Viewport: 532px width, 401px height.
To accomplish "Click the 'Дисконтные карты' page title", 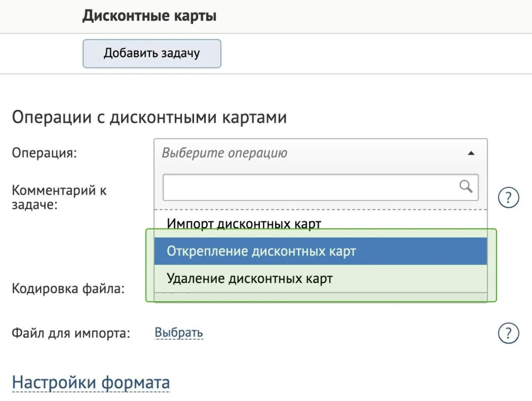I will click(149, 16).
